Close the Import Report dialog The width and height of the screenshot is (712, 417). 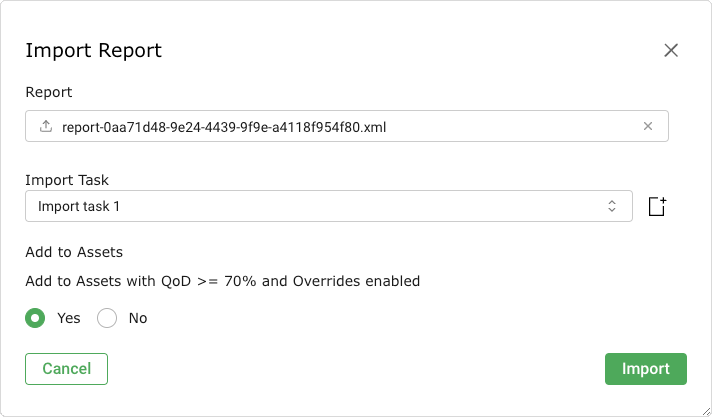(x=671, y=51)
